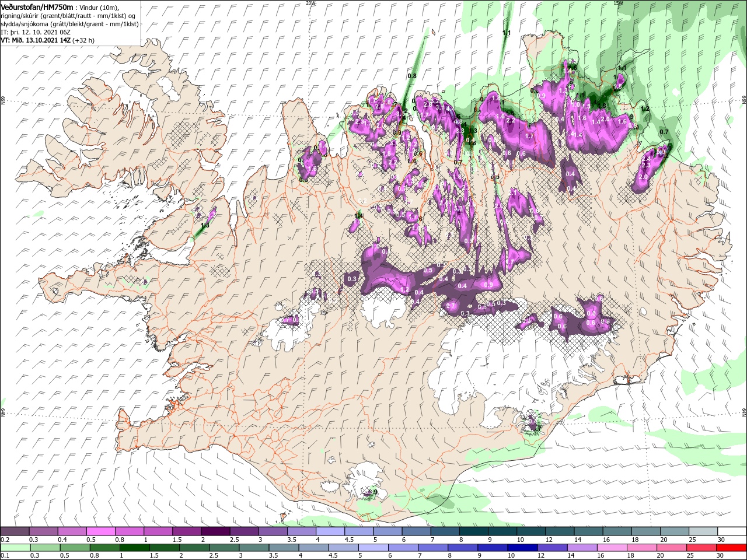This screenshot has width=747, height=560.
Task: Click the valid time 'VT: Mið. 13.10.2021 14Z'
Action: point(35,40)
